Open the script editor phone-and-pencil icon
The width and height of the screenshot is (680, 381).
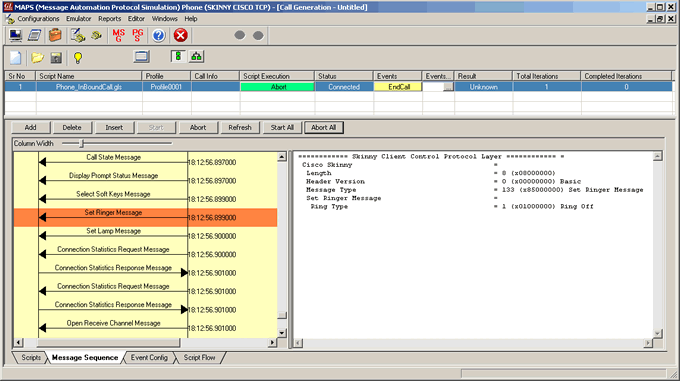click(78, 35)
